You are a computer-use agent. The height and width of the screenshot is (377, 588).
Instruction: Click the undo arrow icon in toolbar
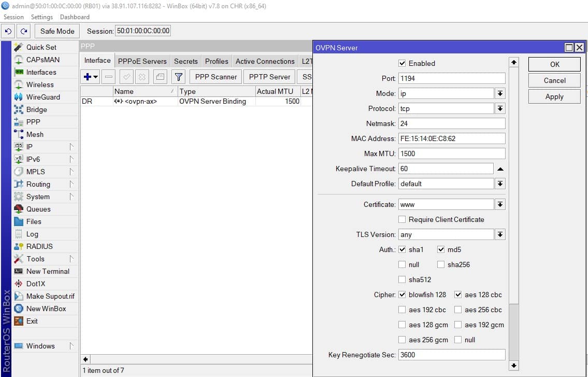point(8,31)
